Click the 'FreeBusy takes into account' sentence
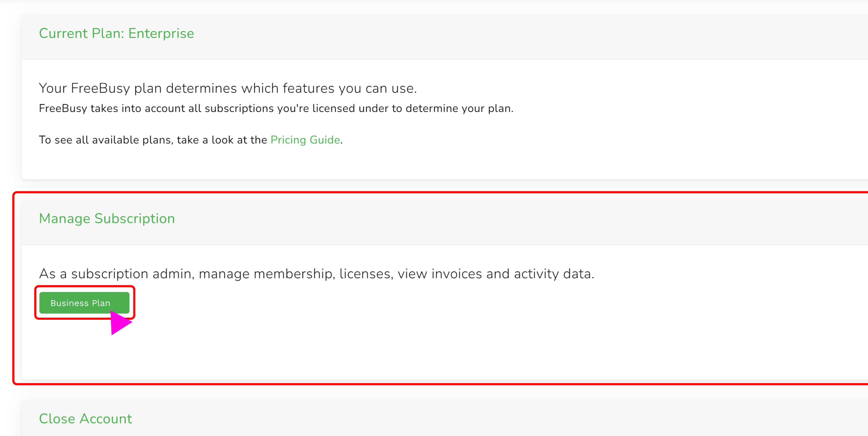 [x=276, y=108]
